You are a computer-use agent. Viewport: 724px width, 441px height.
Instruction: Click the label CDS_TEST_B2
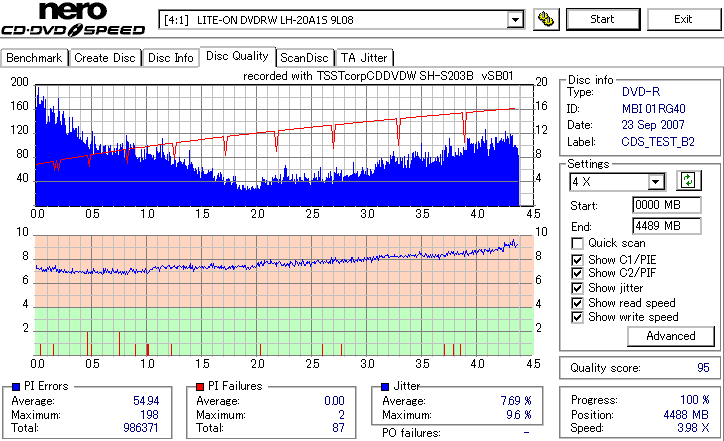coord(658,142)
